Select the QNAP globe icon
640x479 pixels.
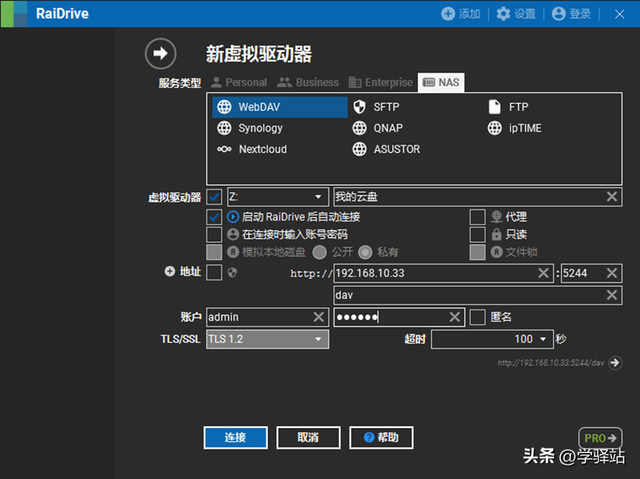coord(359,128)
